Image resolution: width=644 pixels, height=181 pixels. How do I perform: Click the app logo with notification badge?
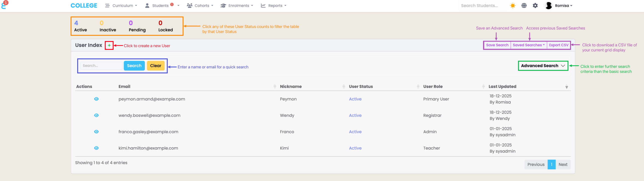click(4, 5)
